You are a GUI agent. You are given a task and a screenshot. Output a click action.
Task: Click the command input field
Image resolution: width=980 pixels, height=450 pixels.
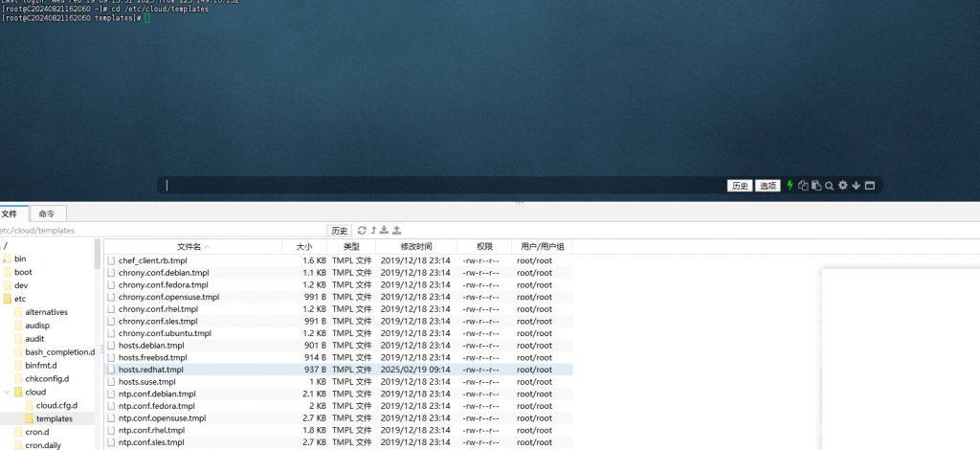(444, 185)
